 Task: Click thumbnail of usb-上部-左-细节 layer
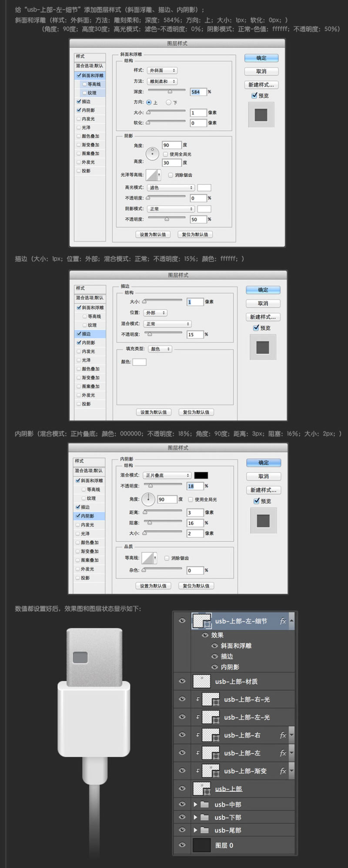point(202,621)
